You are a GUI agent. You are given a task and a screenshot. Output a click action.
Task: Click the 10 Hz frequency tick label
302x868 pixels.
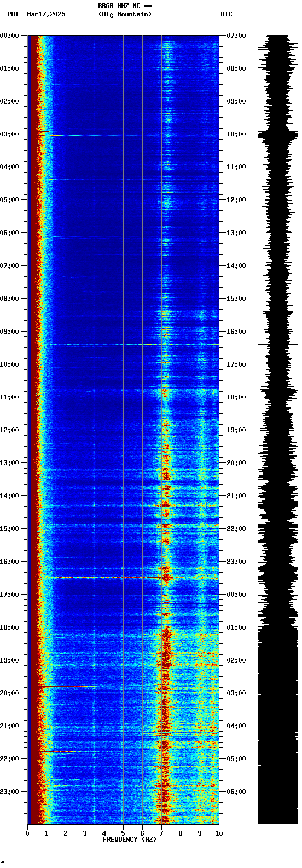click(218, 833)
